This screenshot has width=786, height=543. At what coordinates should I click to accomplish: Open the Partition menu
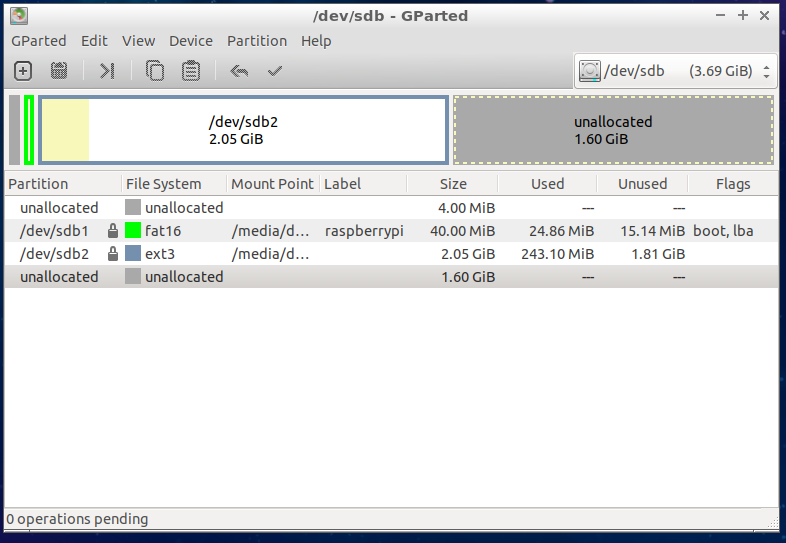click(x=256, y=41)
